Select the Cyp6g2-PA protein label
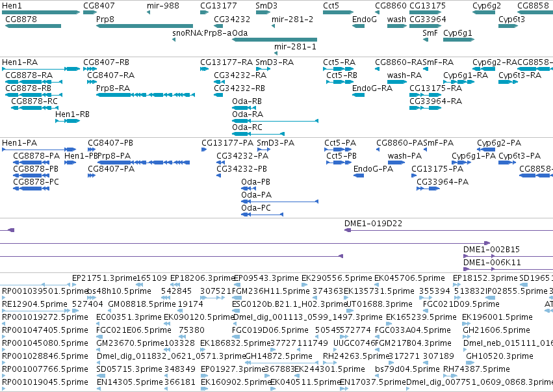Viewport: 553px width, 392px height. (499, 143)
